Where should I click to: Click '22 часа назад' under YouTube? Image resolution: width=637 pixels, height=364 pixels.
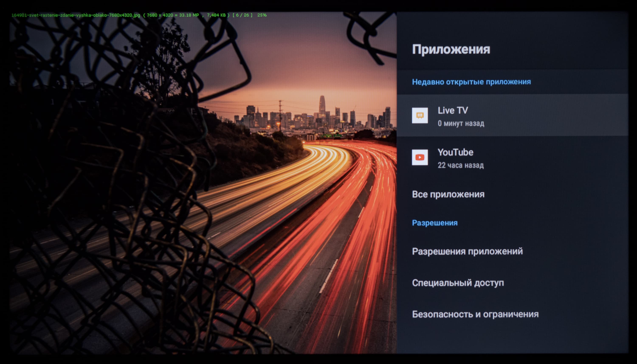tap(460, 165)
